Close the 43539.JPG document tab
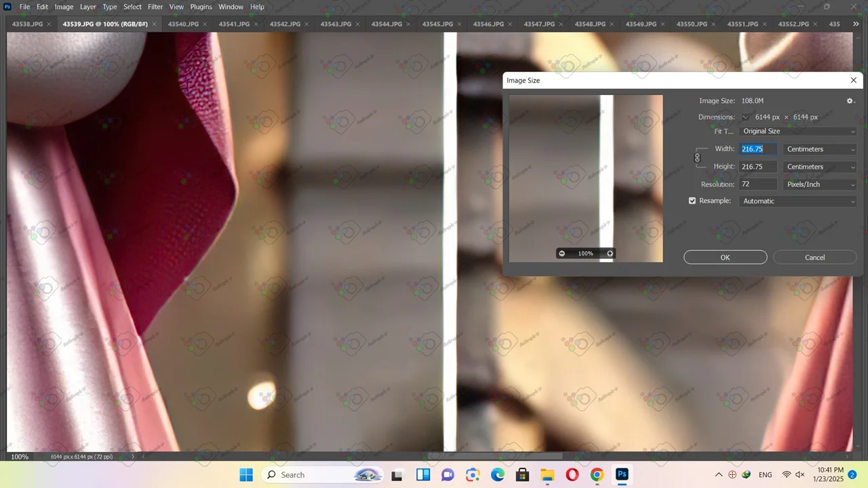868x488 pixels. pyautogui.click(x=155, y=24)
